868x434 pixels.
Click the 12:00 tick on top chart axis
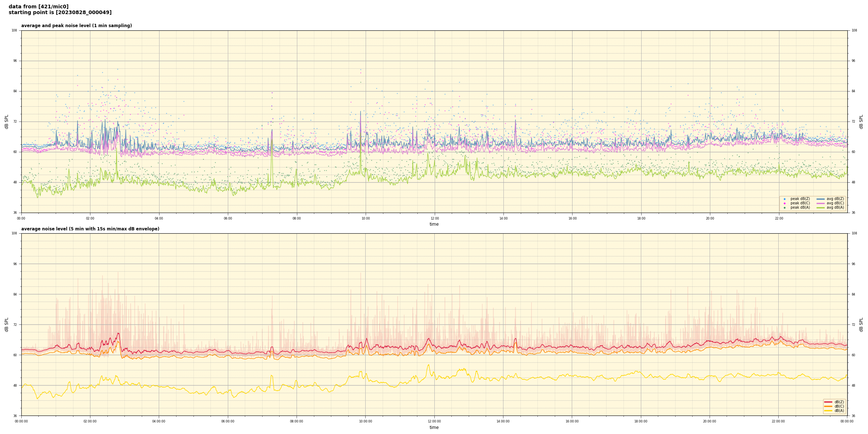click(x=434, y=218)
